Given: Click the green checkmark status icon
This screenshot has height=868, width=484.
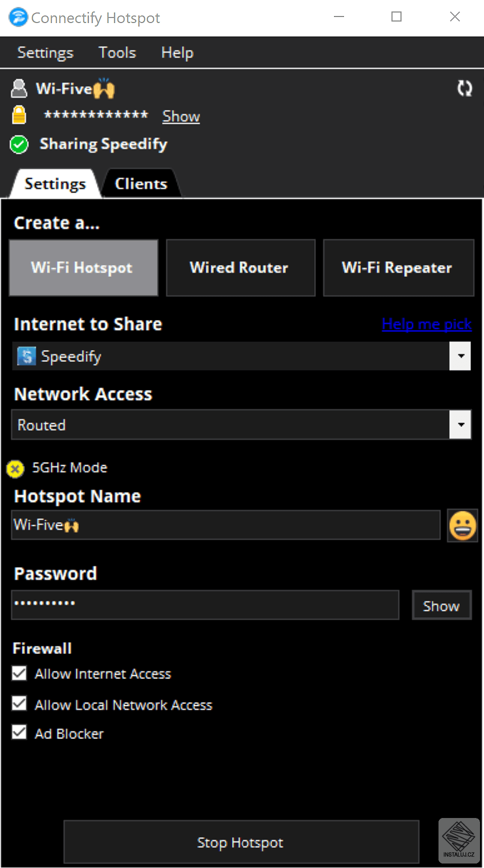Looking at the screenshot, I should (x=19, y=144).
